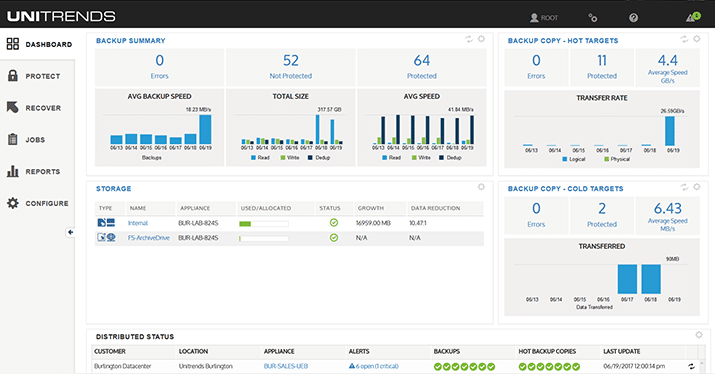Open the FS-ArchiveDrive storage link
The height and width of the screenshot is (374, 715).
149,238
